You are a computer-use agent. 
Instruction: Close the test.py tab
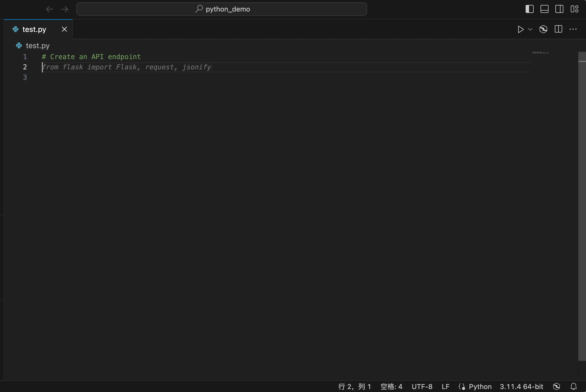tap(64, 29)
